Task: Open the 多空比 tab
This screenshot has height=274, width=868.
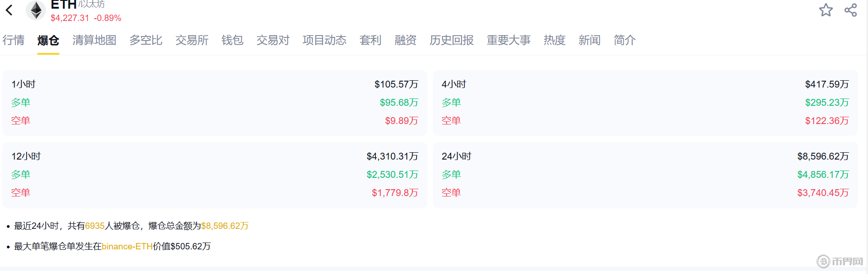Action: tap(146, 40)
